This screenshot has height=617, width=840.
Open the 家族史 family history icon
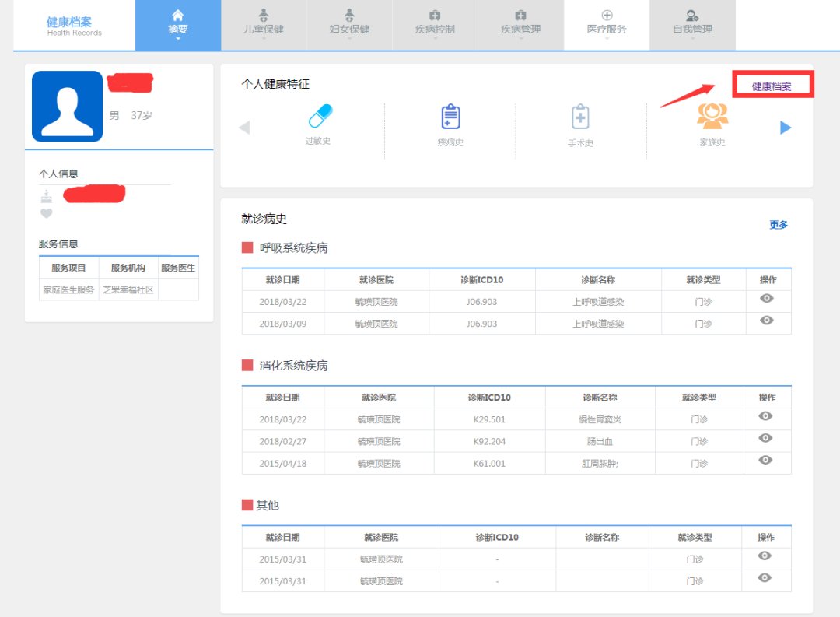click(x=712, y=117)
